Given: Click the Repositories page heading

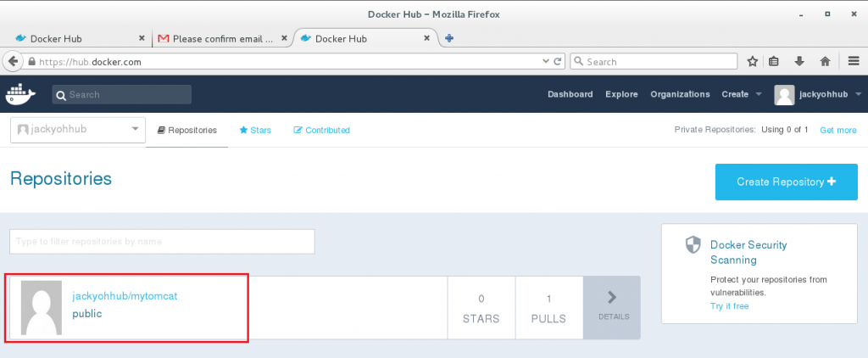Looking at the screenshot, I should click(x=61, y=178).
